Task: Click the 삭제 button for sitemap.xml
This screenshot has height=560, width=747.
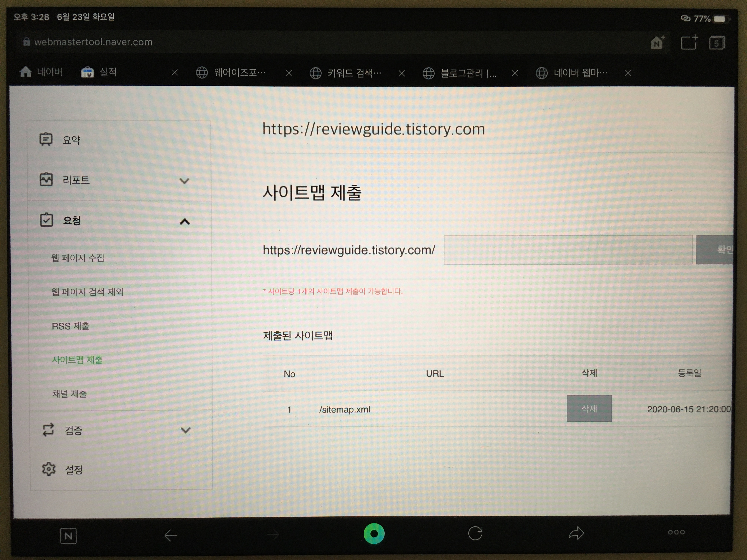Action: click(589, 409)
